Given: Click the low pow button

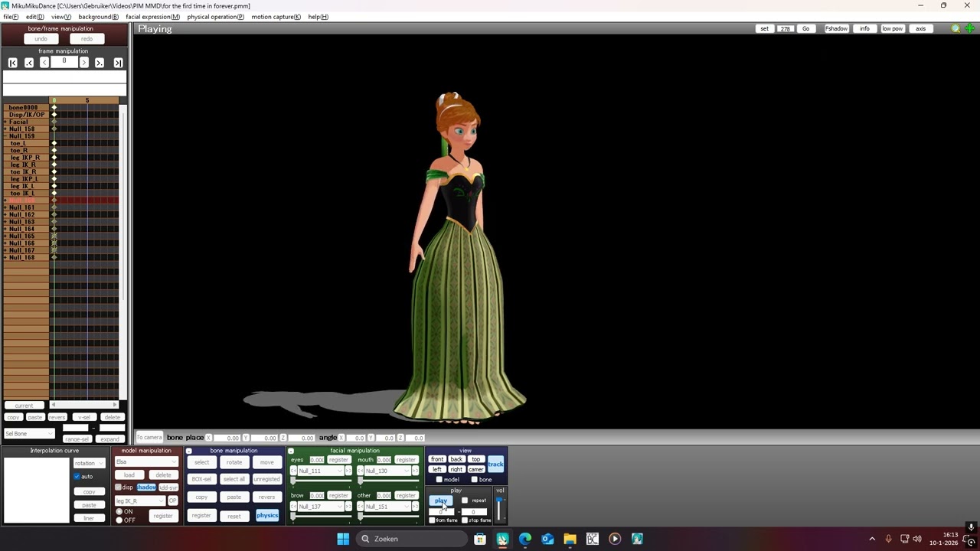Looking at the screenshot, I should pos(892,29).
